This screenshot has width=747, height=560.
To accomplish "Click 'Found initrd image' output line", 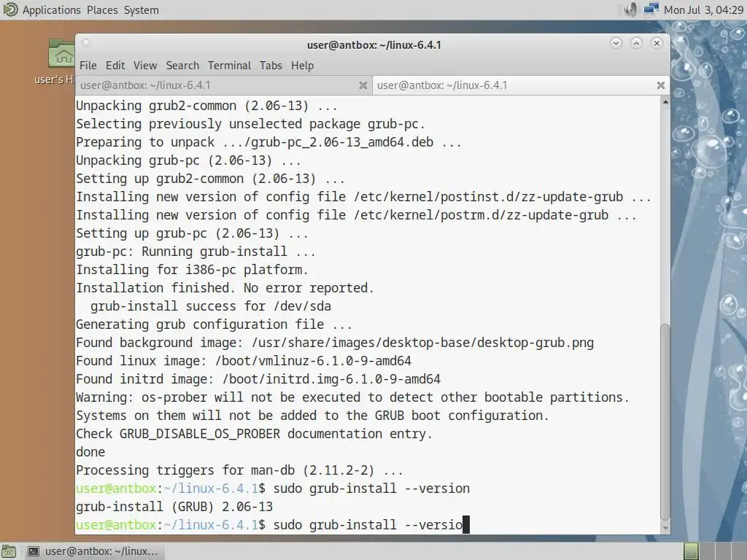I will click(x=258, y=379).
